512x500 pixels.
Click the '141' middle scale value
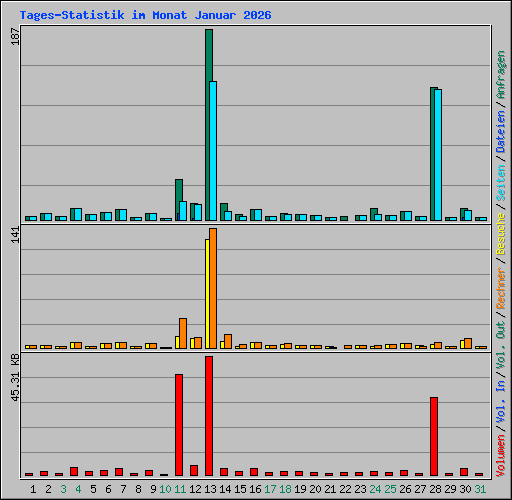pyautogui.click(x=15, y=235)
